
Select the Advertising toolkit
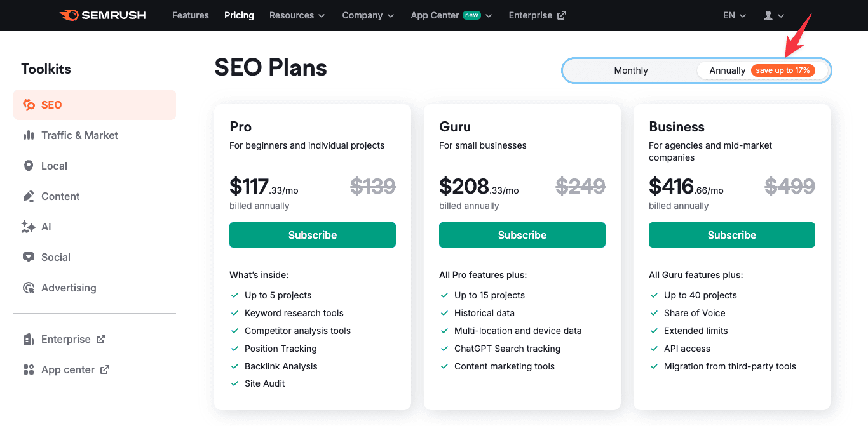coord(95,288)
